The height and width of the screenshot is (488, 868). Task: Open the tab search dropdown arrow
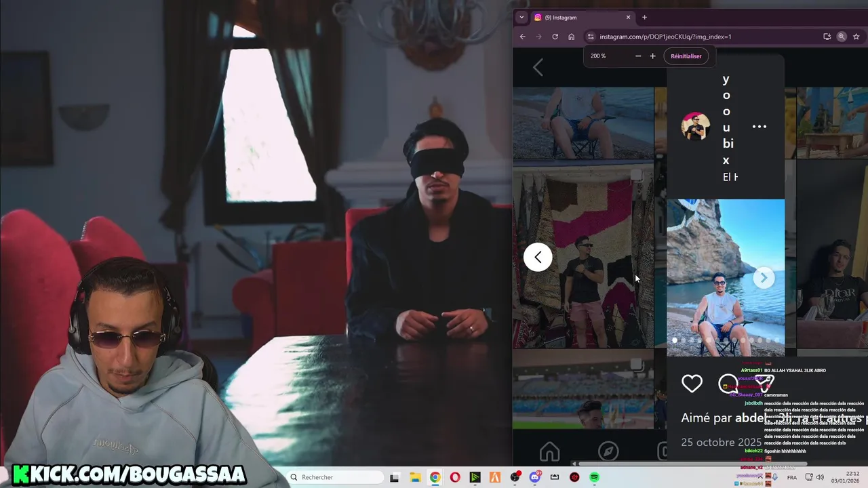pyautogui.click(x=521, y=18)
